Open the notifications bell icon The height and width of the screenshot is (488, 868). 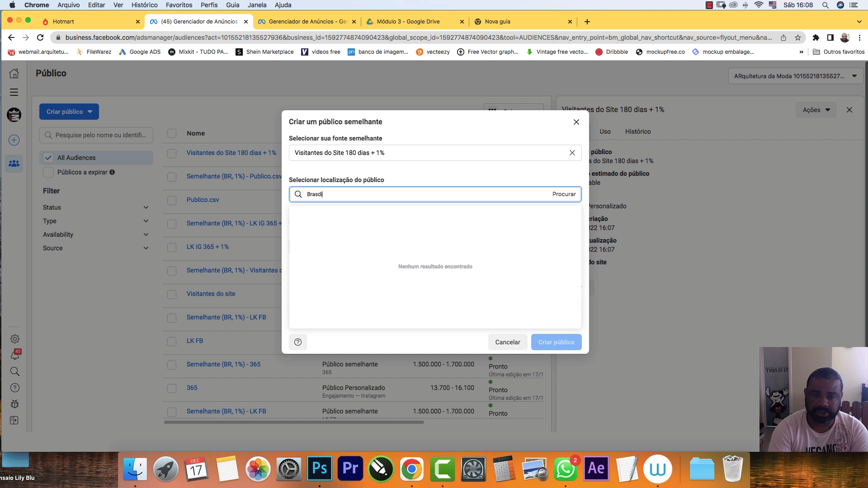[15, 356]
